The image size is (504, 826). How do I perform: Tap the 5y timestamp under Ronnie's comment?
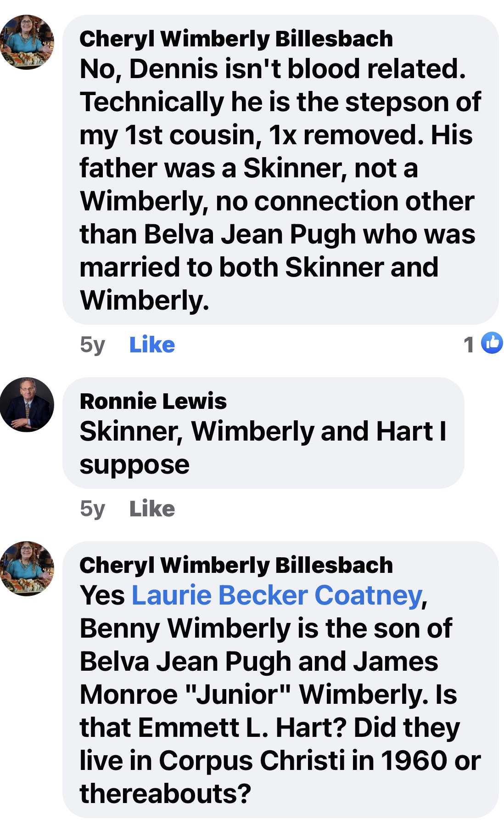coord(92,509)
